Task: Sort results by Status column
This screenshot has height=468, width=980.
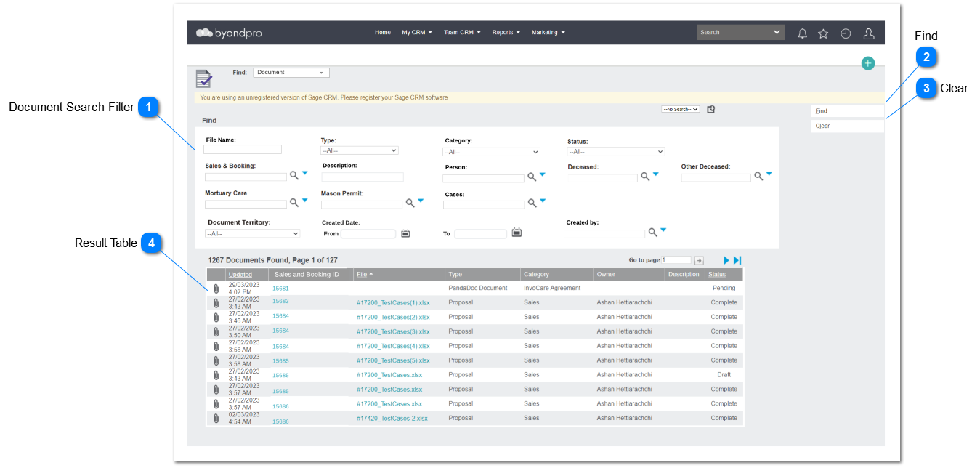Action: [x=717, y=275]
